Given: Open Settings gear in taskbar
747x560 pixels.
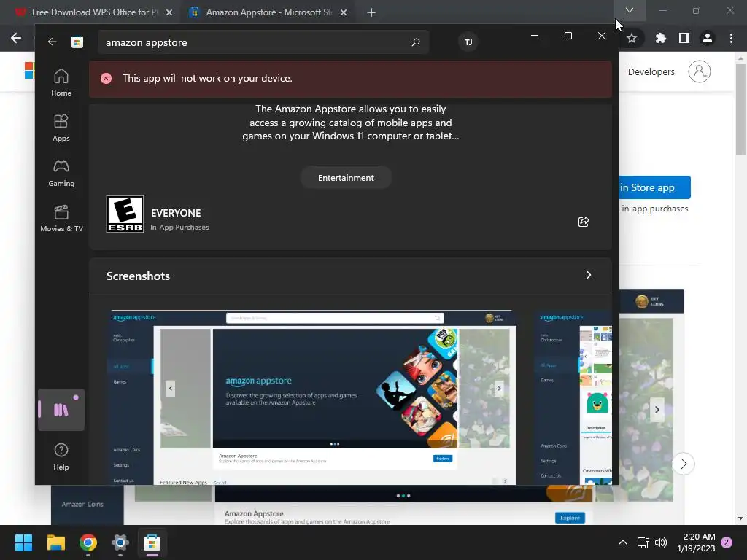Looking at the screenshot, I should click(120, 542).
